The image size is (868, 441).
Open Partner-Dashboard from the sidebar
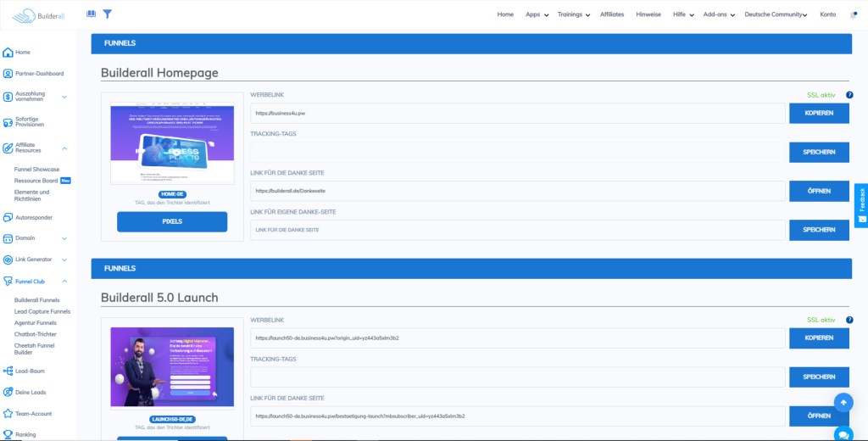point(38,74)
